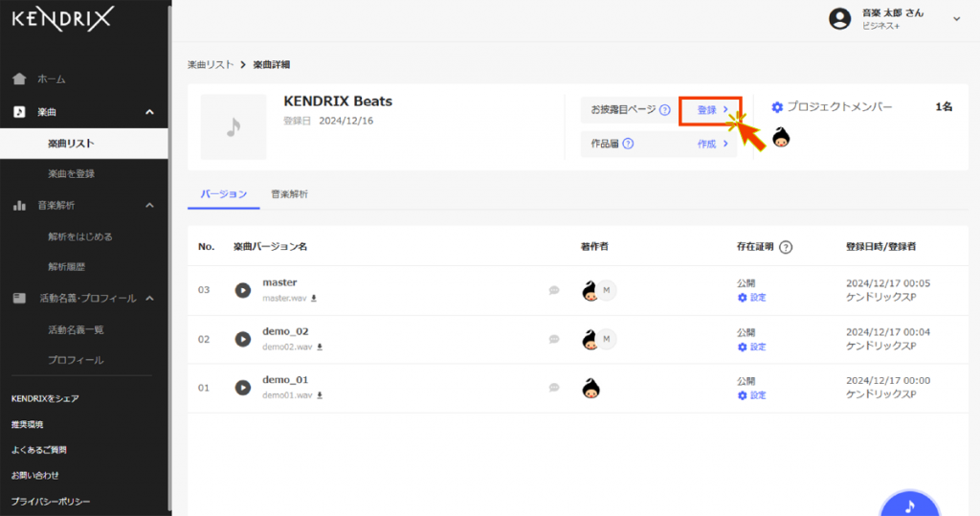Click 登録 for the お披露目ページ
The width and height of the screenshot is (980, 516).
tap(710, 110)
